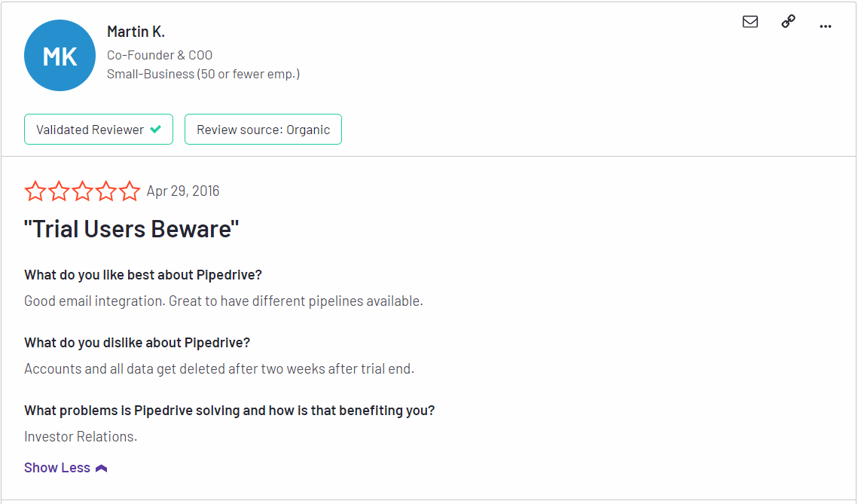Click the Small-Business company size text
The image size is (858, 504).
click(203, 74)
